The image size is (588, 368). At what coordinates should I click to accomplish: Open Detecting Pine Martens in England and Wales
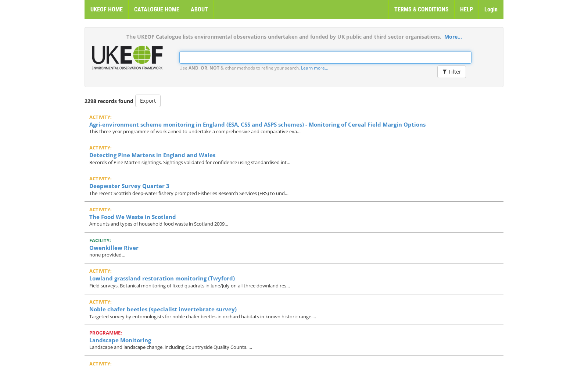152,155
